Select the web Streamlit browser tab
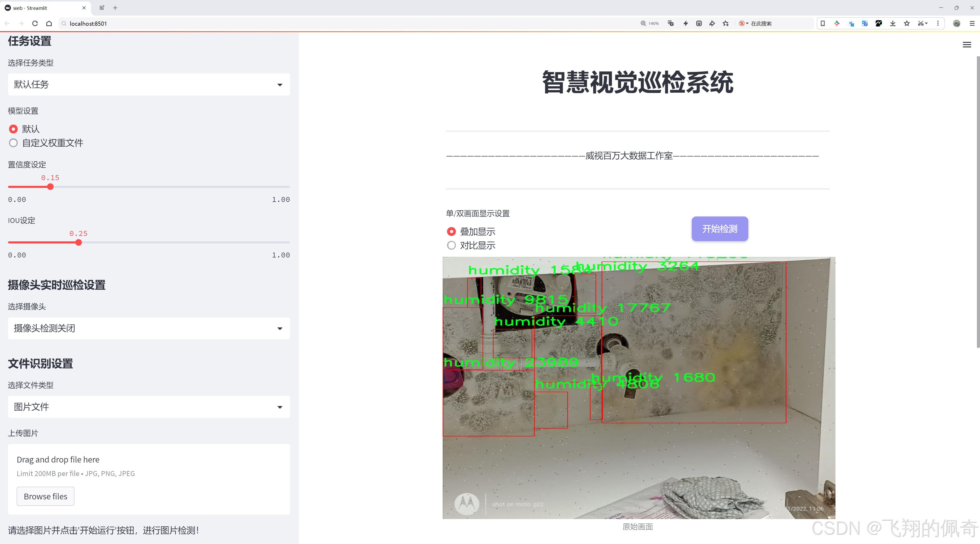This screenshot has width=980, height=544. [42, 8]
